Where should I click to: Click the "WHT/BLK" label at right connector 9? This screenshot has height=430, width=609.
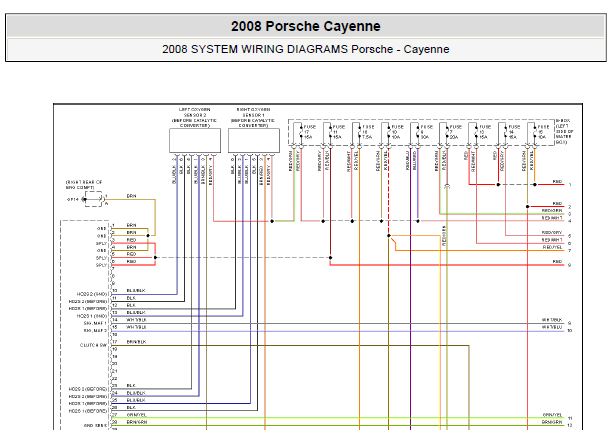point(552,320)
